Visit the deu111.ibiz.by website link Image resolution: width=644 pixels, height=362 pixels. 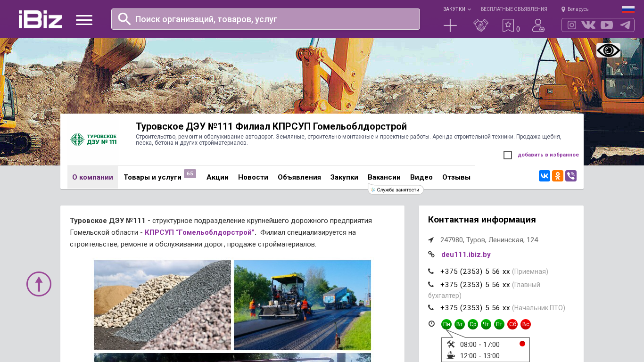click(x=466, y=255)
